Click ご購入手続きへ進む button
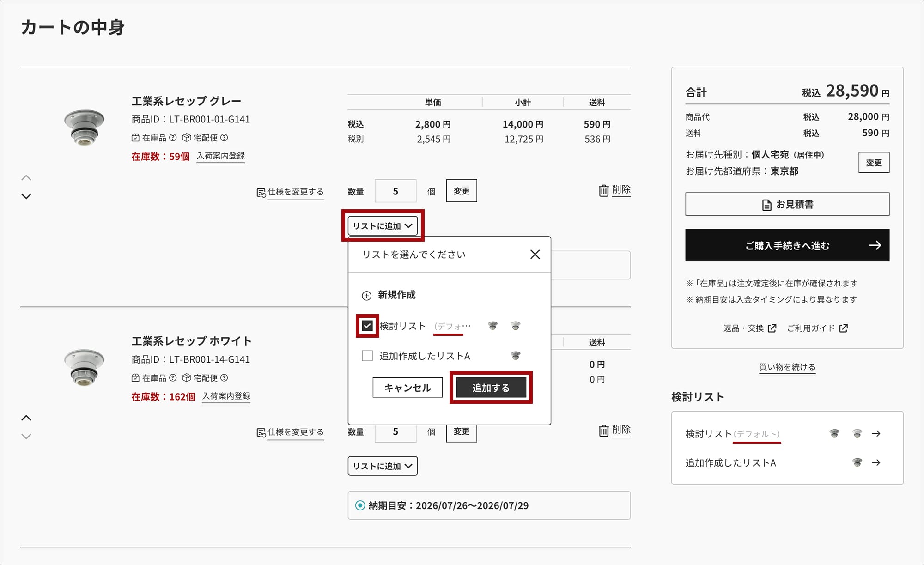 787,245
